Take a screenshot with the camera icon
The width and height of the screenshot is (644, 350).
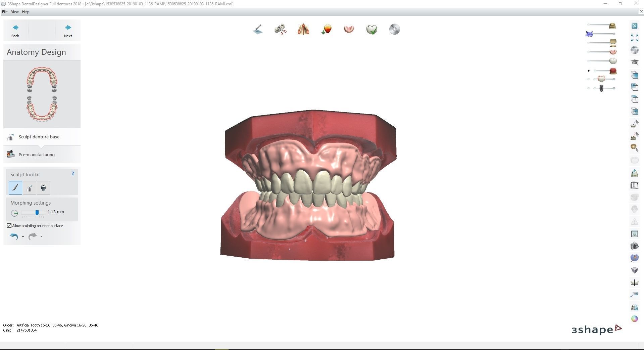coord(635,246)
